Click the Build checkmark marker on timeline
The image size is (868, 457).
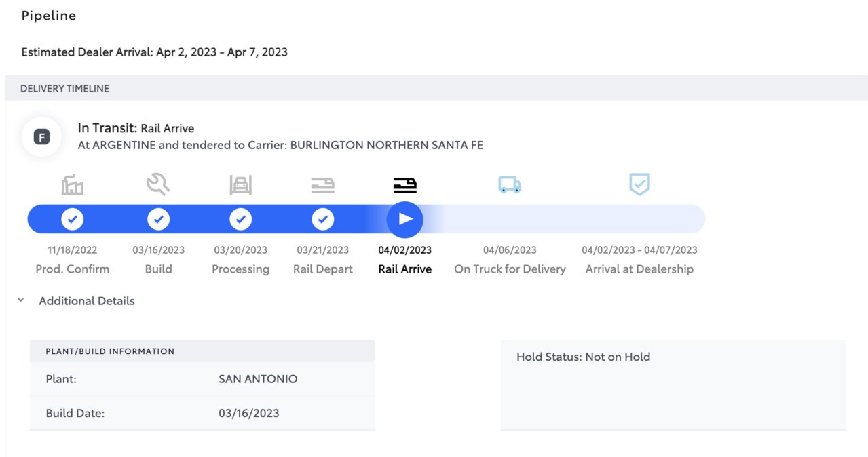click(158, 219)
